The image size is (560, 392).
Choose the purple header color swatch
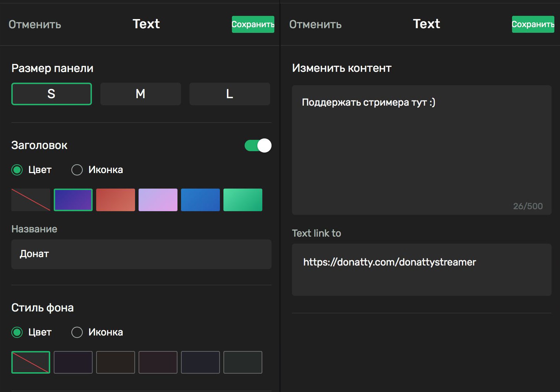[73, 200]
